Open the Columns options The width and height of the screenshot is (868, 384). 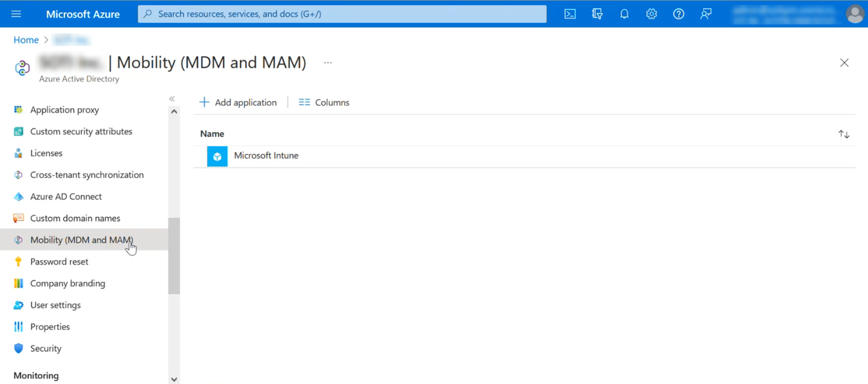coord(323,102)
